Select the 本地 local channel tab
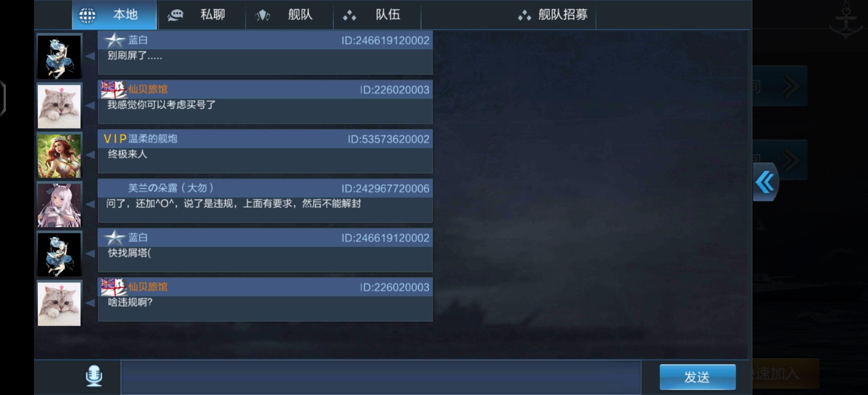Screen dimensions: 868x395 point(114,15)
